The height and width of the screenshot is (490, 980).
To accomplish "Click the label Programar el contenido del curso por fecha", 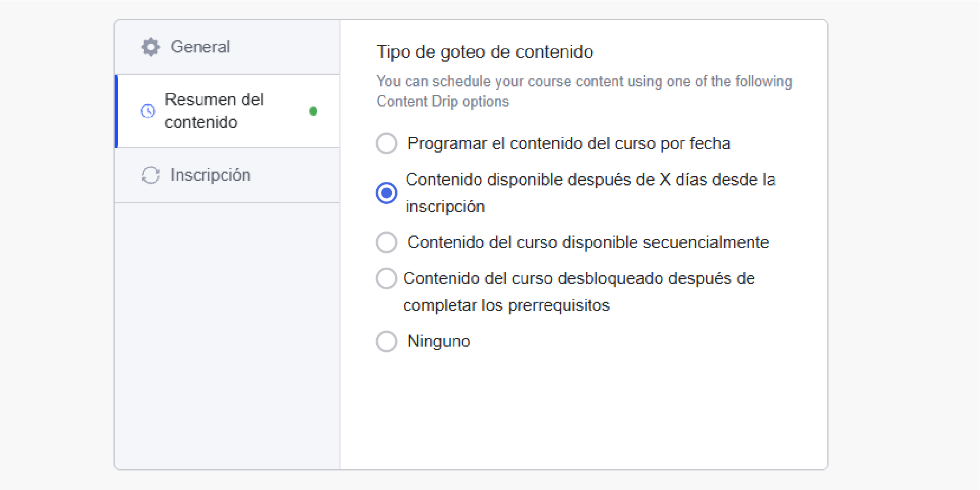I will (569, 143).
